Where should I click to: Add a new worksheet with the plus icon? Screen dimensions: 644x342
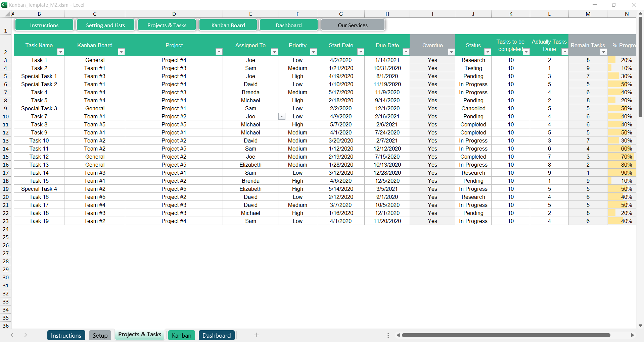point(257,335)
